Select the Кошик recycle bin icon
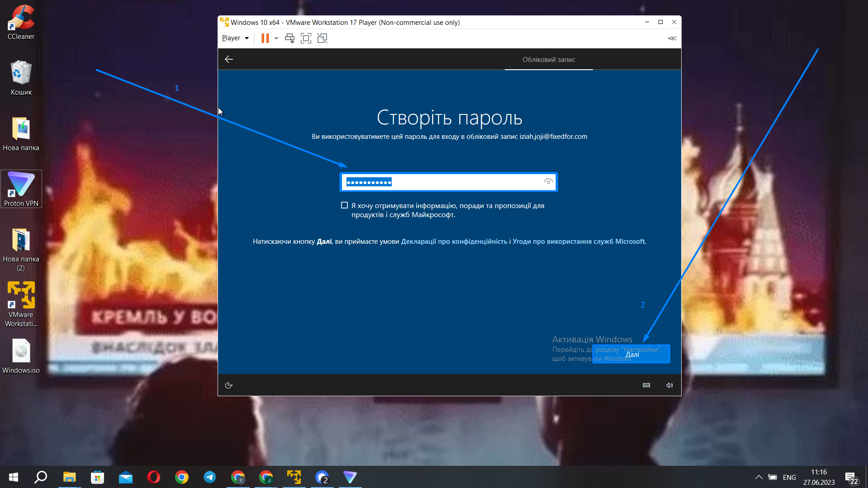The width and height of the screenshot is (868, 488). point(21,78)
